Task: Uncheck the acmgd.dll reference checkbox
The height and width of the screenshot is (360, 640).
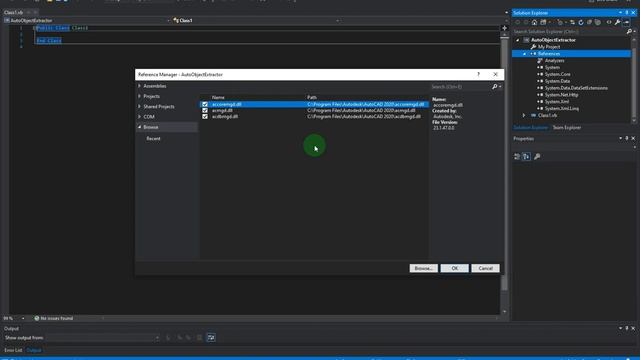Action: (205, 111)
